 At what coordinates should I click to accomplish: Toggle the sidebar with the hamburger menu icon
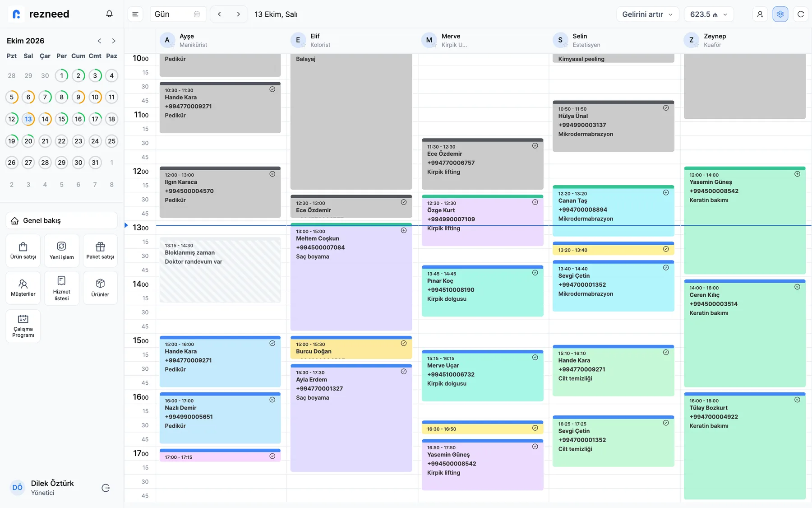135,14
